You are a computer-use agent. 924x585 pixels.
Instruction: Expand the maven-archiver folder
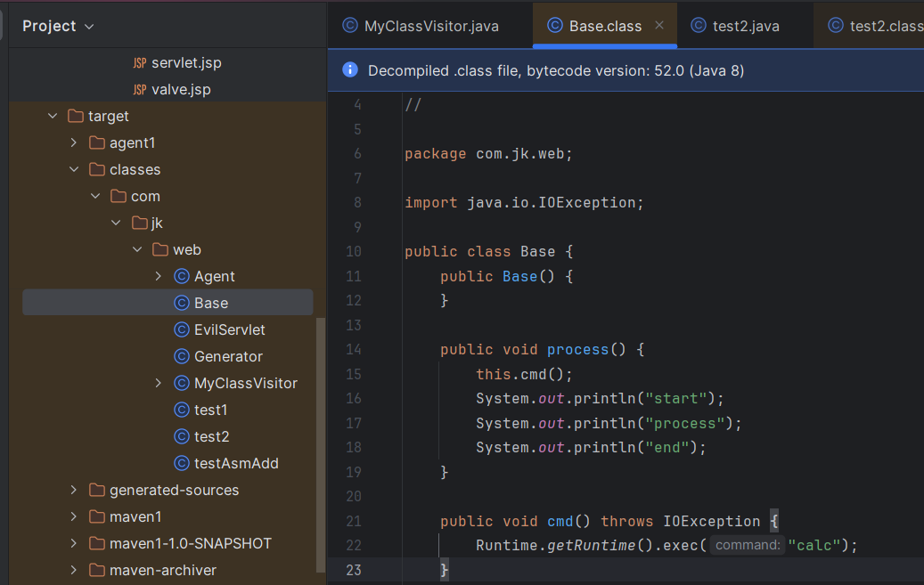tap(74, 570)
